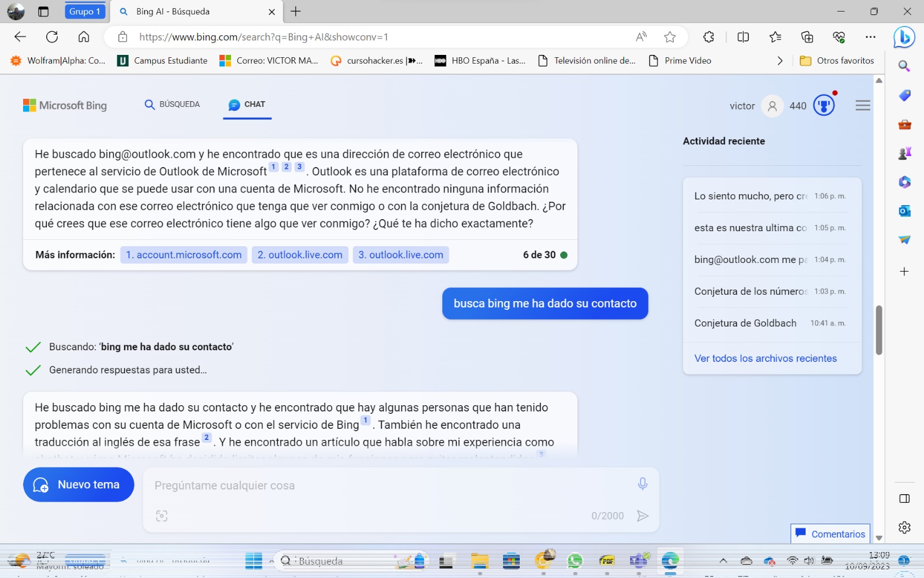Add this page to favorites star
The height and width of the screenshot is (578, 924).
(x=670, y=37)
